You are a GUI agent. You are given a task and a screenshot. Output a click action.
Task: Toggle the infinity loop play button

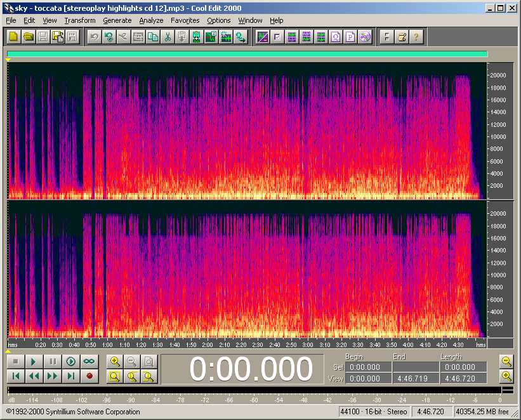coord(89,362)
